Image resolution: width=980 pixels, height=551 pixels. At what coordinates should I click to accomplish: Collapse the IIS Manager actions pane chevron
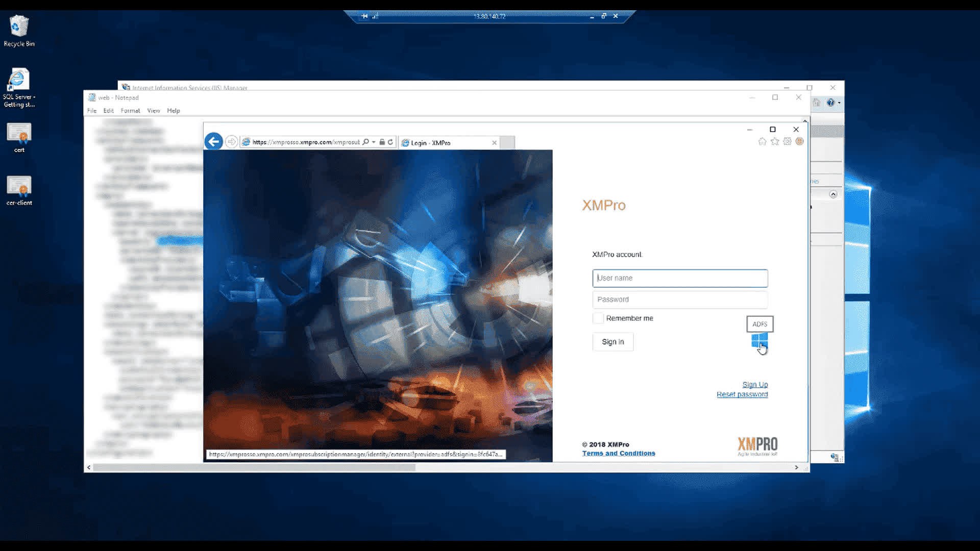(x=833, y=194)
